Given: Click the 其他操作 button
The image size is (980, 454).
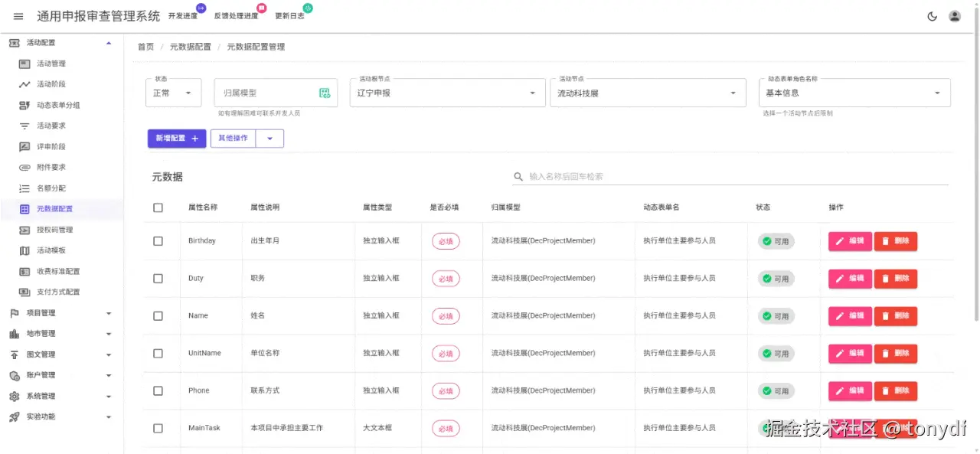Looking at the screenshot, I should tap(233, 139).
